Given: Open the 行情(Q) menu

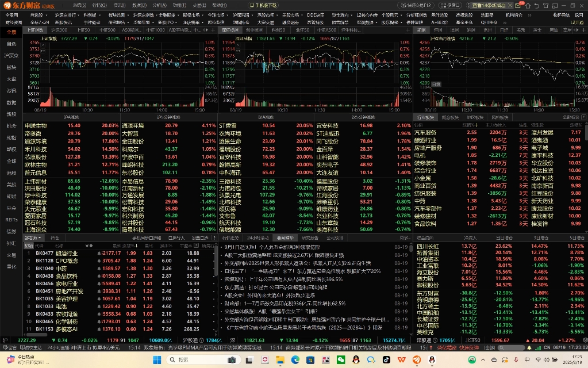Looking at the screenshot, I should tap(99, 5).
